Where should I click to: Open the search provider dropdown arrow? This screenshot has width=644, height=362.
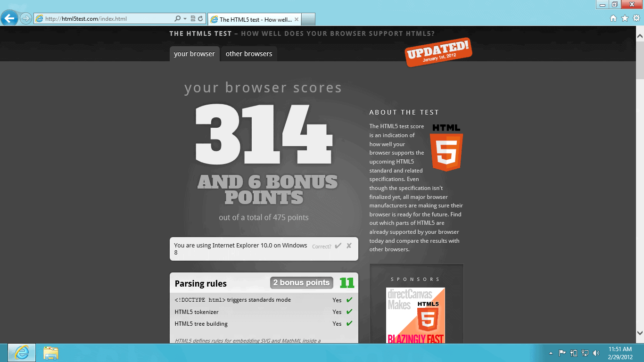(x=185, y=19)
